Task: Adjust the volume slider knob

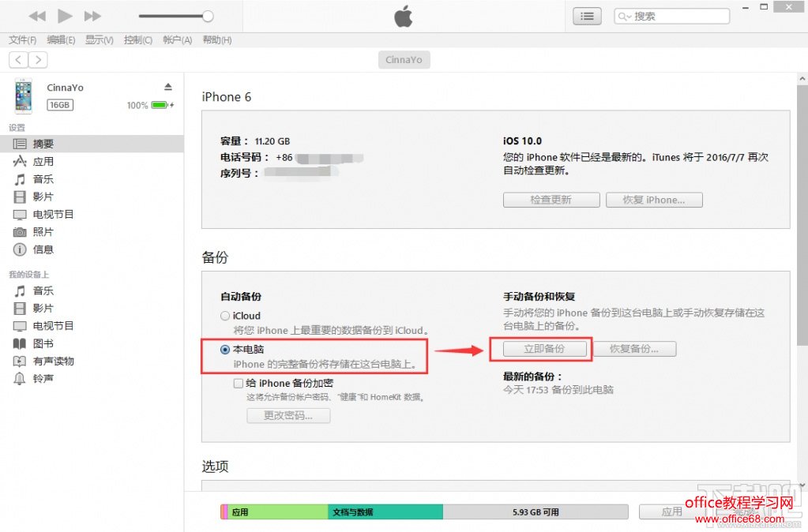Action: pos(208,16)
